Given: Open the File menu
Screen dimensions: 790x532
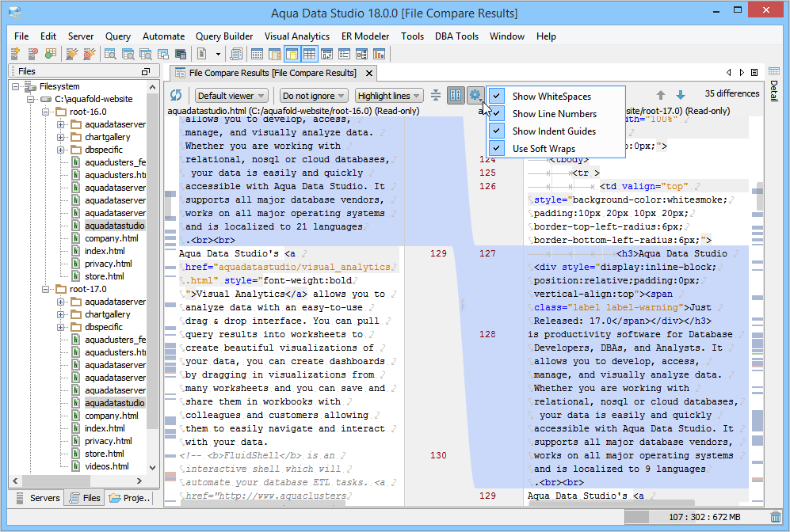Looking at the screenshot, I should point(21,36).
